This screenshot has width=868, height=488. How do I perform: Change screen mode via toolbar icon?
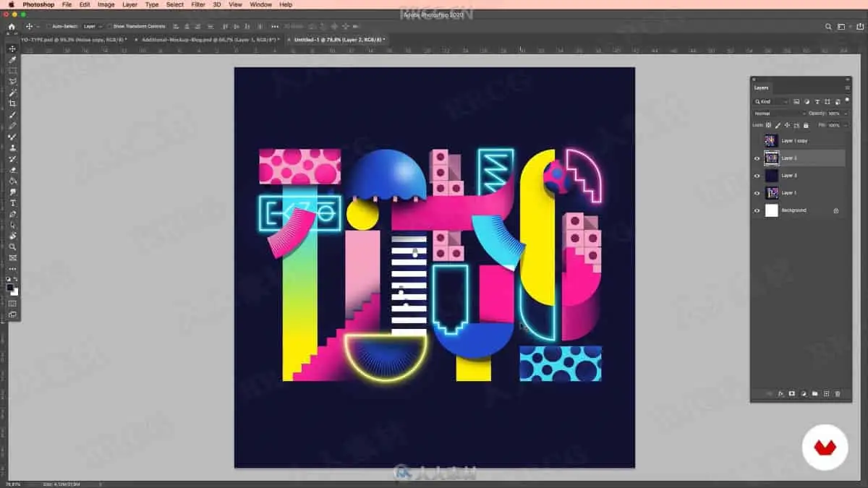tap(12, 314)
